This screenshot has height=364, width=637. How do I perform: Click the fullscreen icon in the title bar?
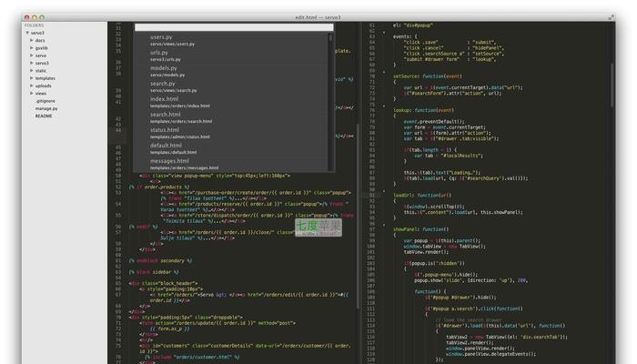[x=611, y=17]
